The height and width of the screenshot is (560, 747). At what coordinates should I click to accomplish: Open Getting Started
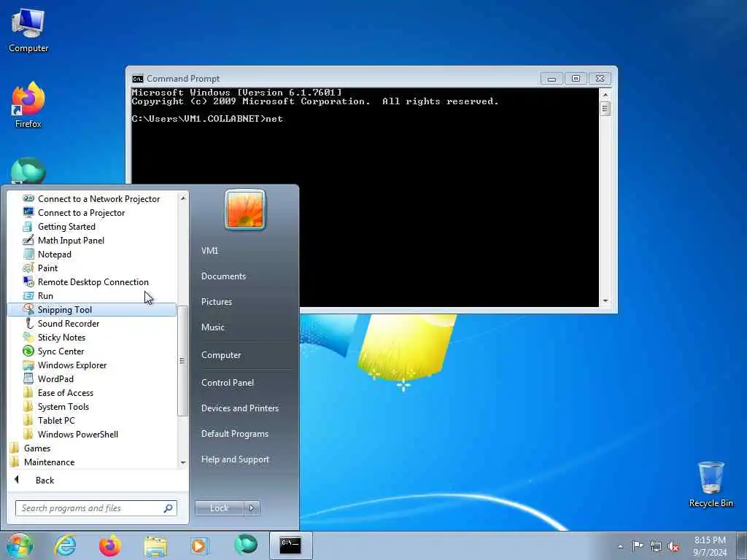[x=91, y=227]
